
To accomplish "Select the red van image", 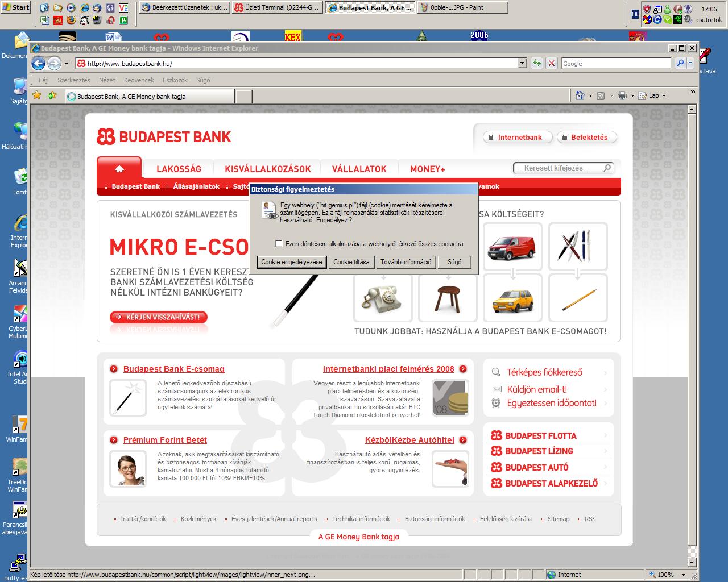I will point(513,246).
